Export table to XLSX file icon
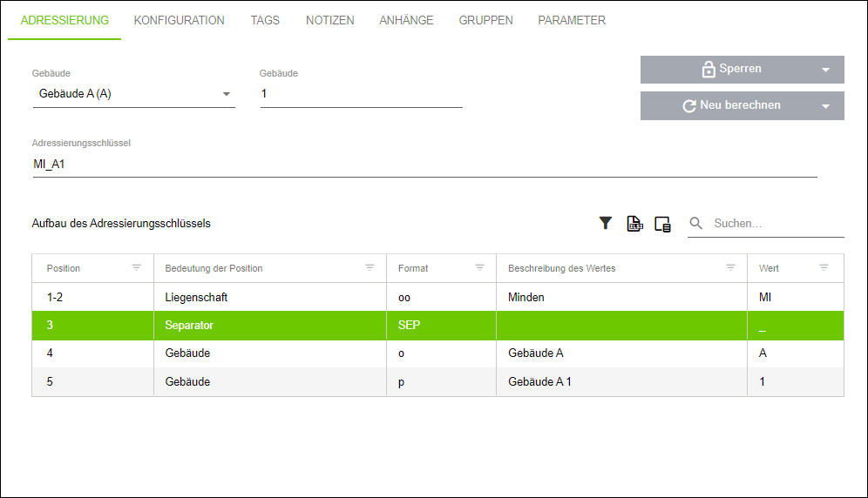This screenshot has width=868, height=498. (x=634, y=224)
